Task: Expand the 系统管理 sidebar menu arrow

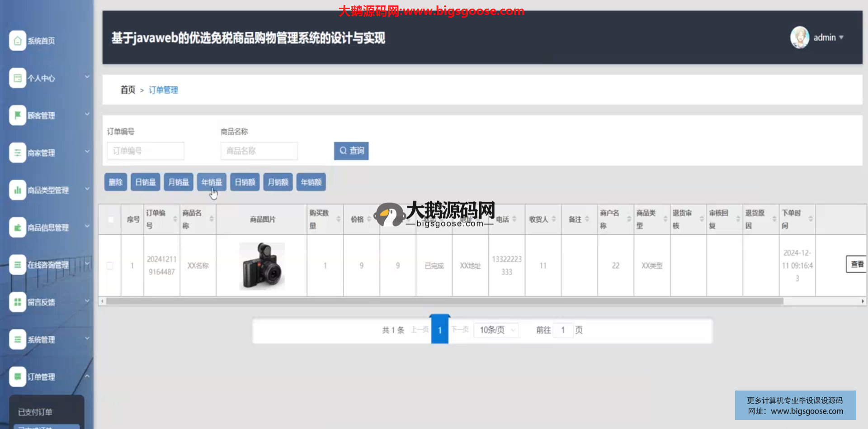Action: coord(87,338)
